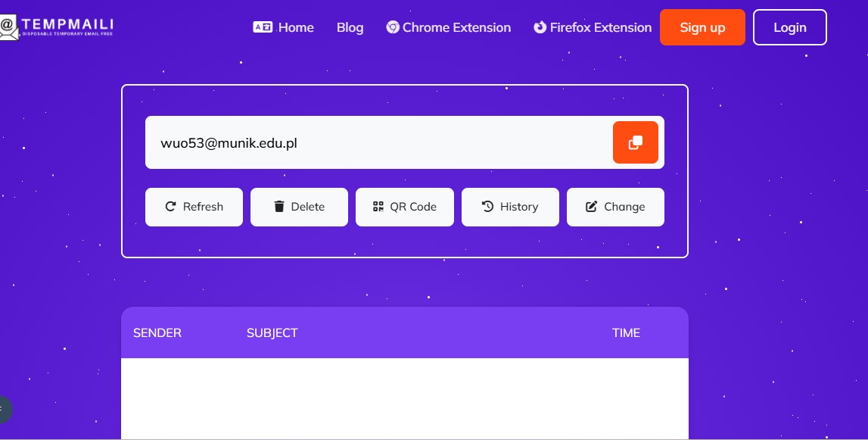Viewport: 868px width, 440px height.
Task: Copy the temporary email address
Action: pyautogui.click(x=635, y=142)
